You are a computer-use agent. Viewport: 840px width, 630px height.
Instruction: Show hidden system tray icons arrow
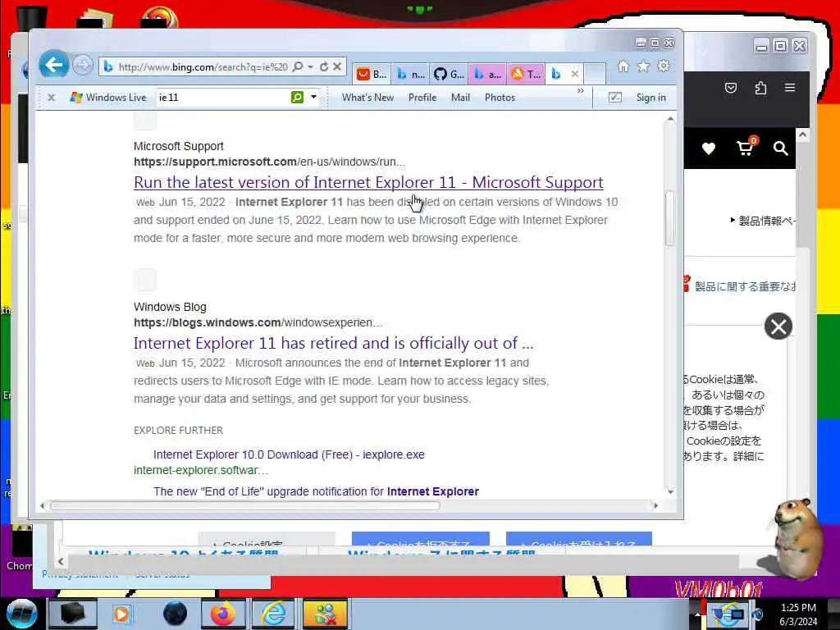(x=697, y=614)
